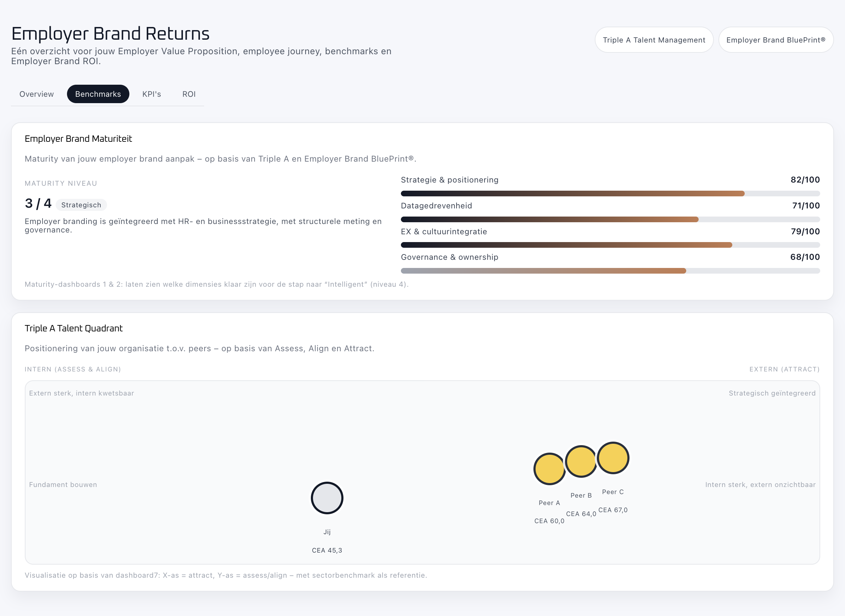This screenshot has height=616, width=845.
Task: Click the Datagedrevenheid progress bar
Action: [x=610, y=219]
